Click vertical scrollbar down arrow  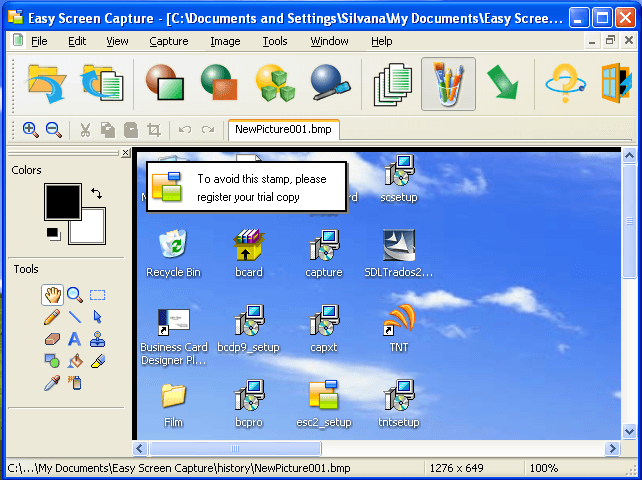pyautogui.click(x=629, y=431)
